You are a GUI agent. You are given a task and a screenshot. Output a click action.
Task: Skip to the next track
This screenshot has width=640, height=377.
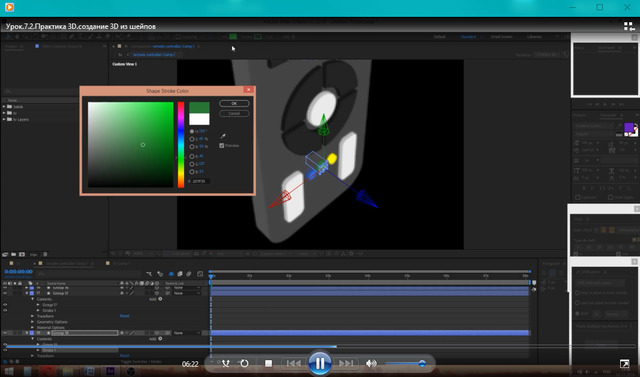pyautogui.click(x=346, y=363)
